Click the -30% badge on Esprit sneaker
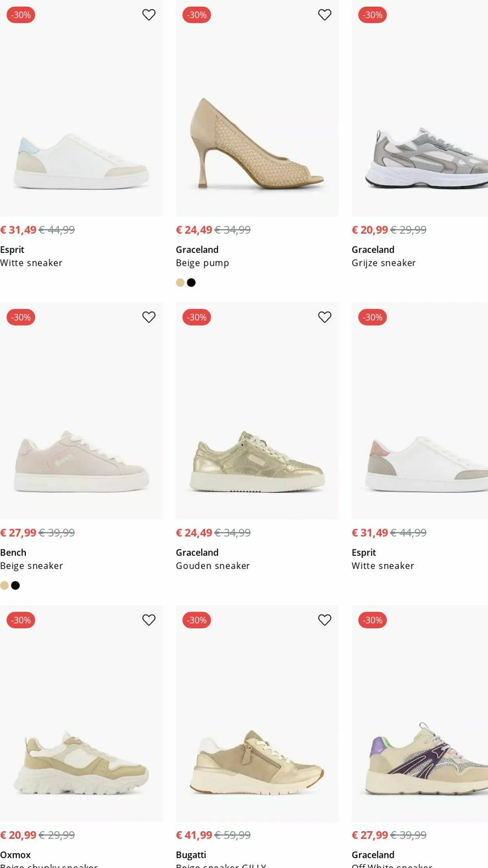 pos(21,15)
